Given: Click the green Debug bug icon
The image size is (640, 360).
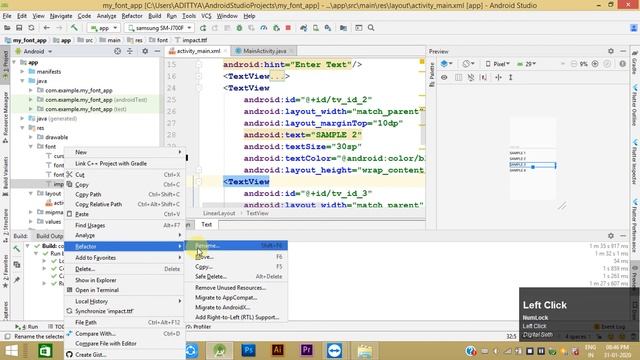Looking at the screenshot, I should pyautogui.click(x=239, y=28).
